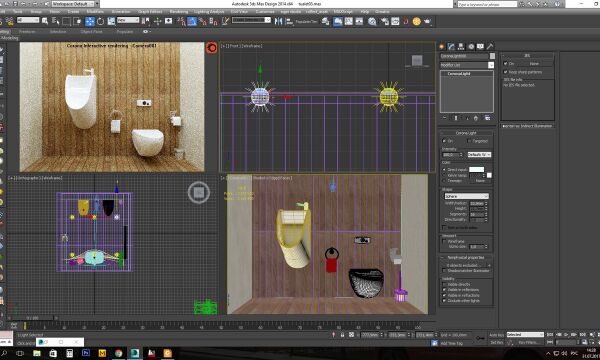This screenshot has width=600, height=360.
Task: Click the Select by Name icon
Action: point(56,21)
